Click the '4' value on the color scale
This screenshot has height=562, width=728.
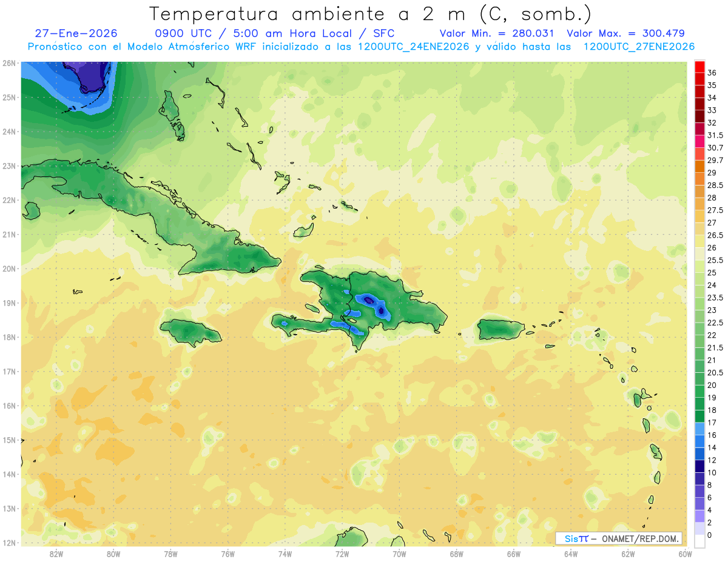click(x=710, y=510)
